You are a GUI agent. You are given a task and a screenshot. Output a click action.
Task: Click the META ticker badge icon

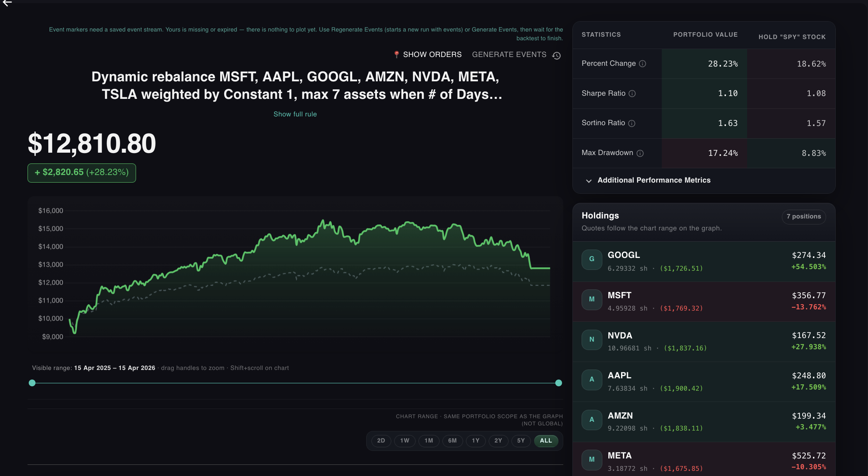pos(592,460)
